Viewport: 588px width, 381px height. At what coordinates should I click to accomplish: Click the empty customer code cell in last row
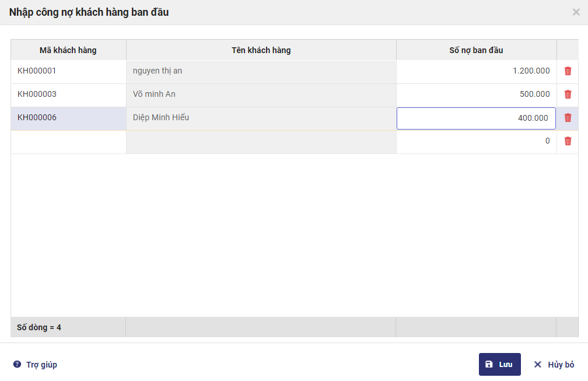tap(68, 141)
